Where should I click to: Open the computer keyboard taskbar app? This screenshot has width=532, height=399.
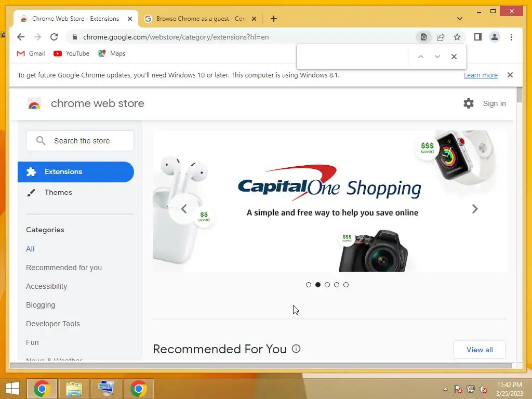click(106, 389)
